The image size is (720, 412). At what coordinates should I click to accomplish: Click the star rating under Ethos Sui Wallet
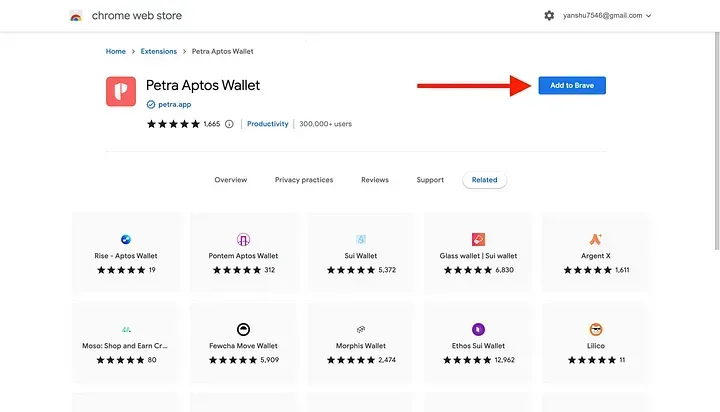(467, 360)
